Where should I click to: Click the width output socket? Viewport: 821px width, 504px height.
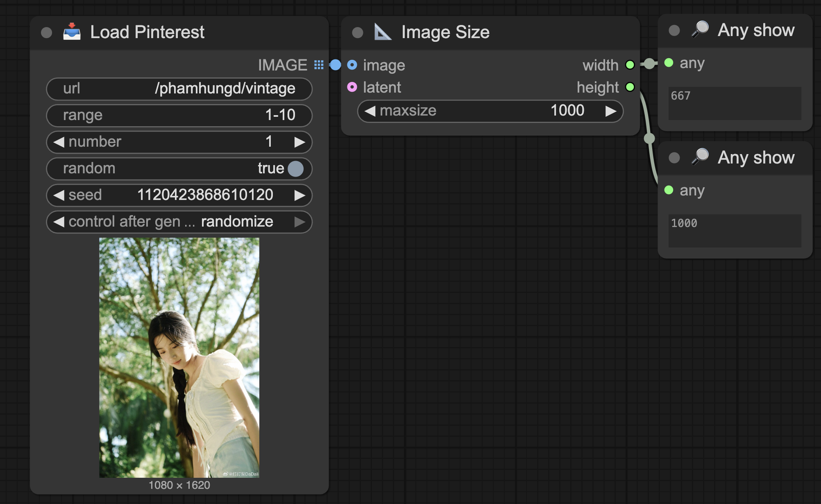630,65
